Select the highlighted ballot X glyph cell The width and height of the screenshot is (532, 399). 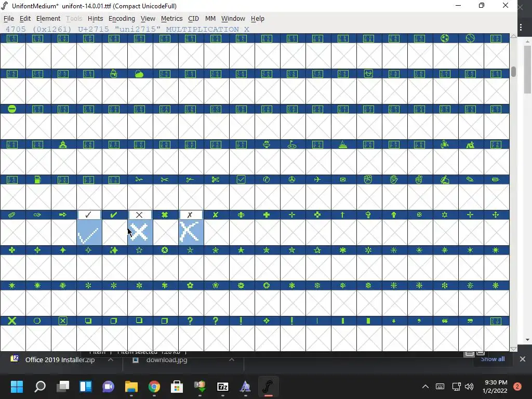coord(191,228)
